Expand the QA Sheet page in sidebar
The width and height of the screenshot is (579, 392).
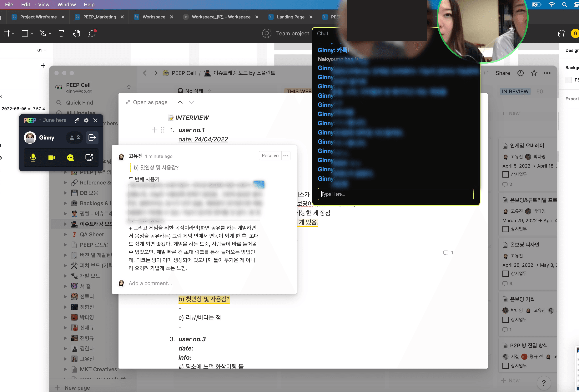(x=66, y=234)
